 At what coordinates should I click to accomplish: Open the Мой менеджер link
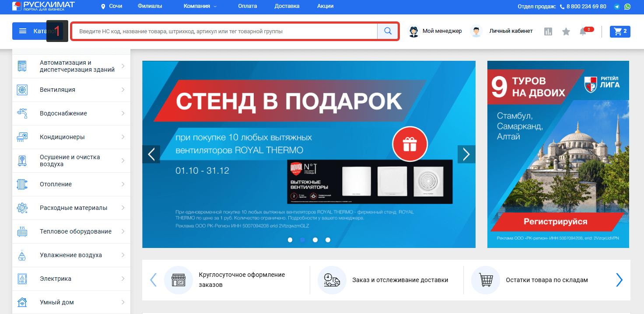(x=442, y=31)
